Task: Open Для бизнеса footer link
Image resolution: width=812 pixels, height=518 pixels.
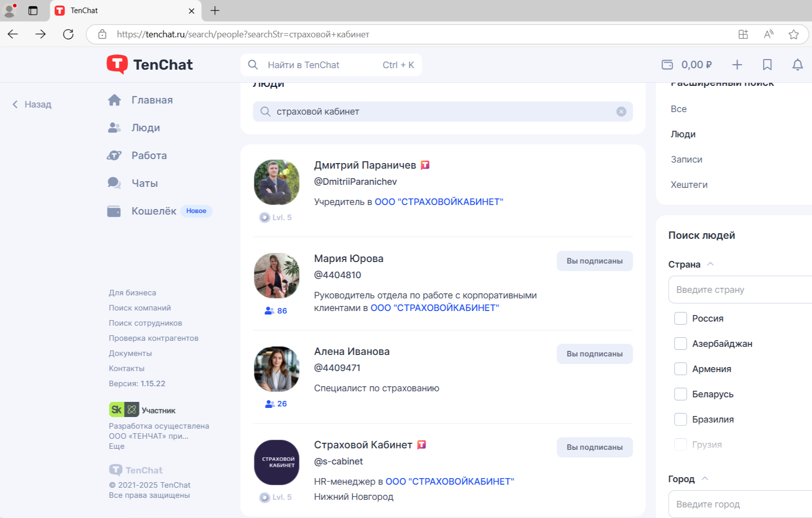Action: click(x=132, y=293)
